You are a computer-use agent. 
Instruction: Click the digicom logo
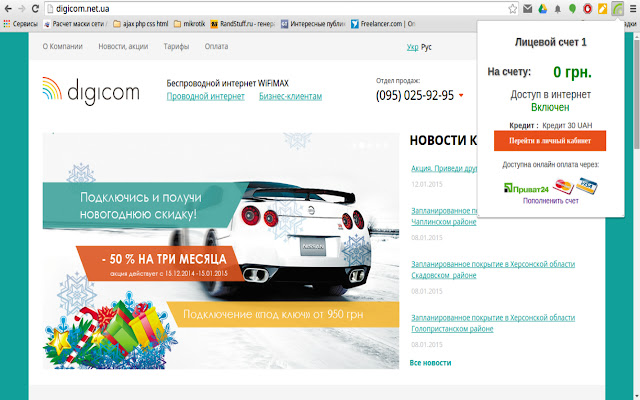click(91, 91)
